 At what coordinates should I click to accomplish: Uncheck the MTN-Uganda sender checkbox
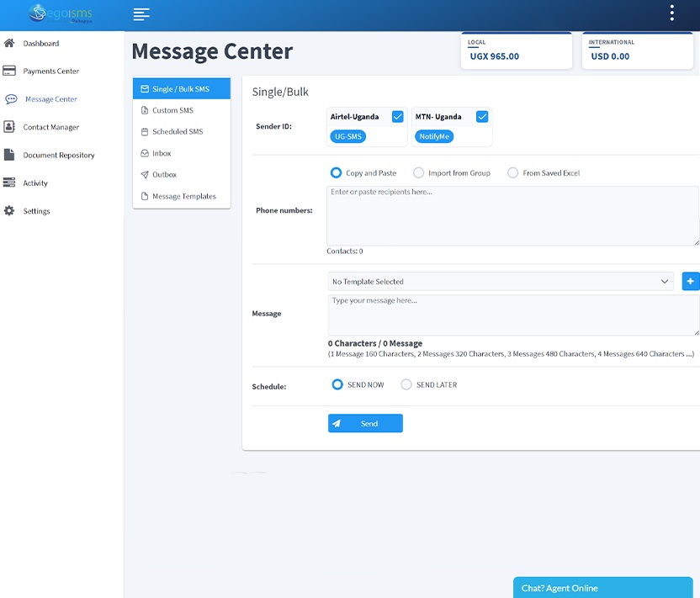(482, 117)
